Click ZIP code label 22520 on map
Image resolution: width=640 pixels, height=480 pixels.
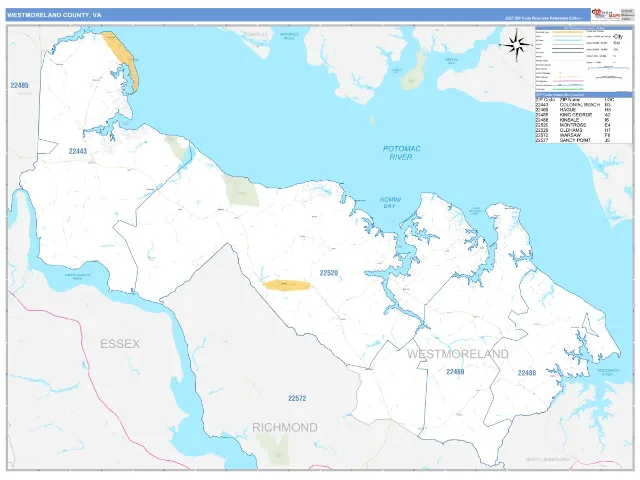click(x=329, y=273)
